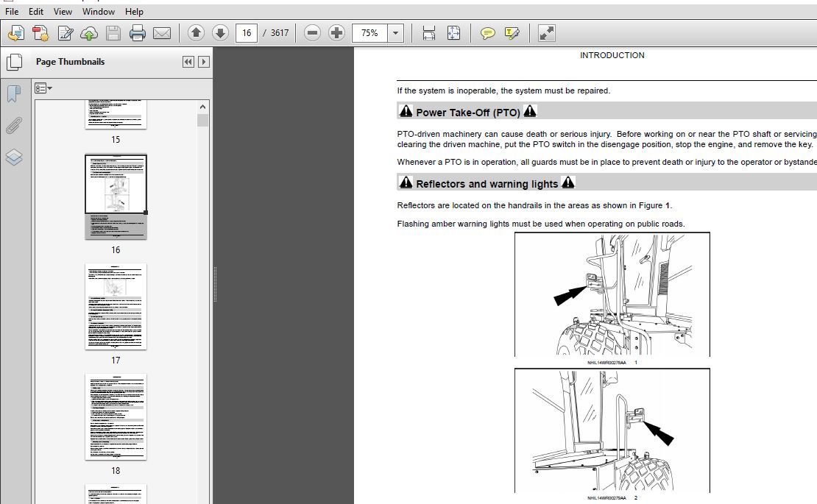The image size is (817, 504).
Task: Collapse the Page Thumbnails pane
Action: point(188,62)
